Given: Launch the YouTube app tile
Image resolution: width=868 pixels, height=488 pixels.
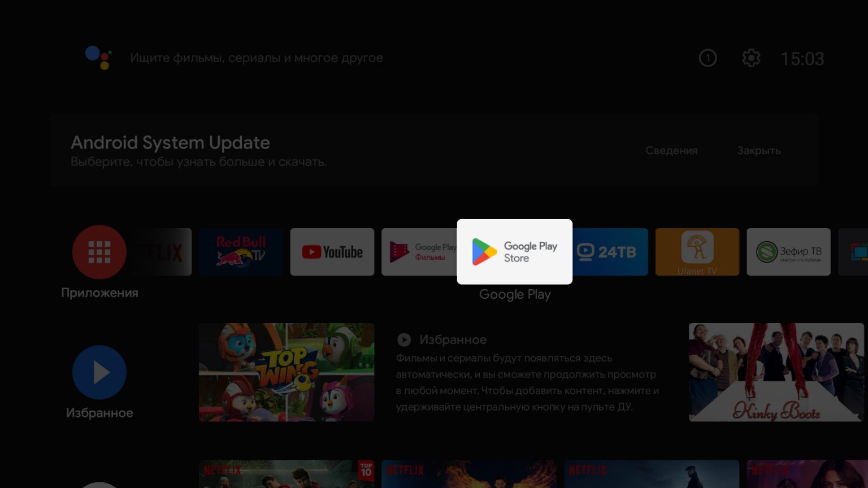Looking at the screenshot, I should (x=332, y=252).
